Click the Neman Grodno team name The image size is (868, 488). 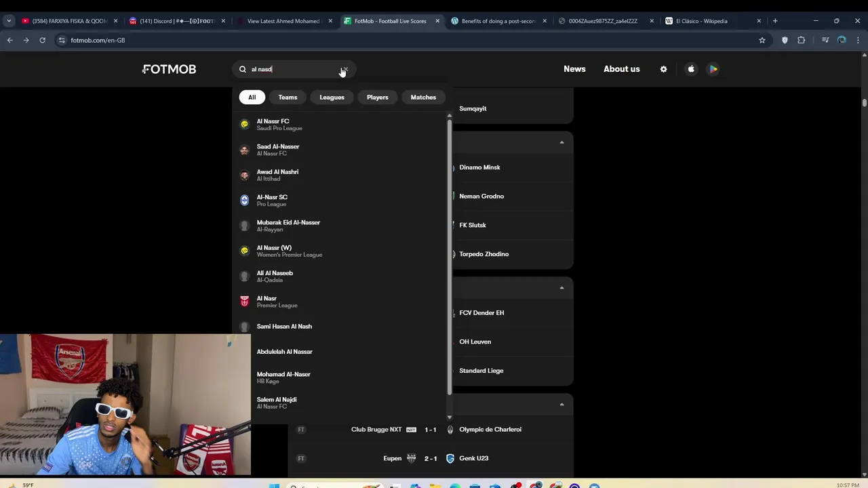(x=481, y=197)
